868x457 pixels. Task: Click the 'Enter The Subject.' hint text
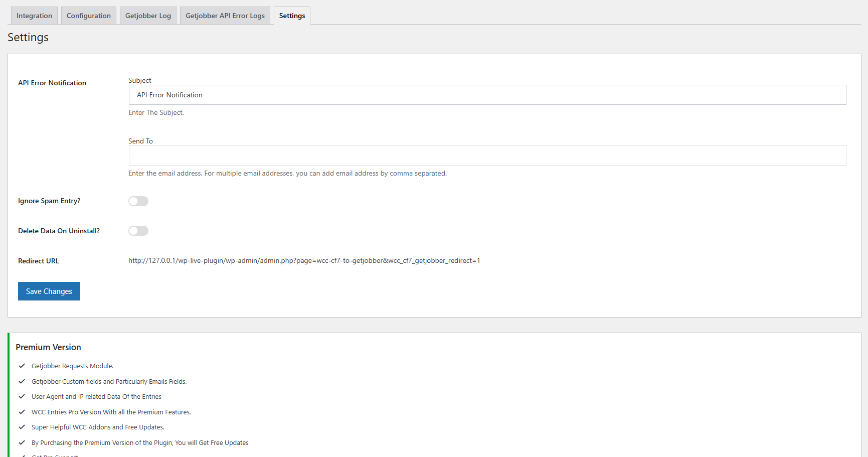pyautogui.click(x=156, y=113)
